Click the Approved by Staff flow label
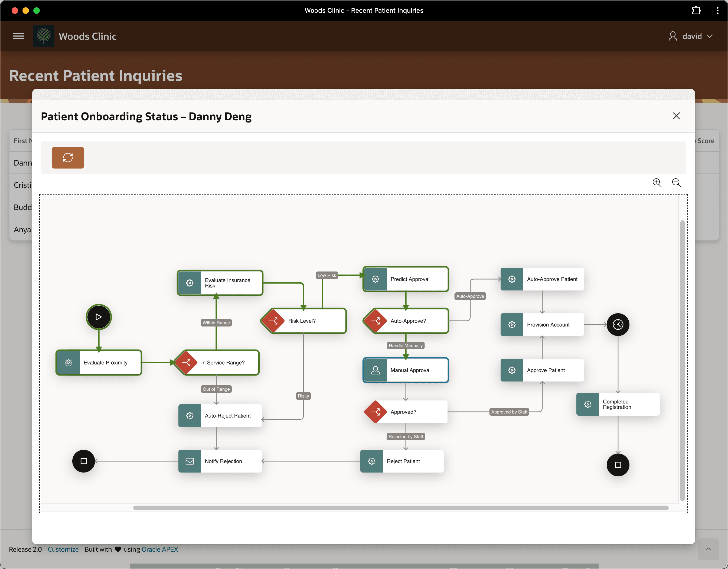The image size is (728, 569). coord(509,412)
